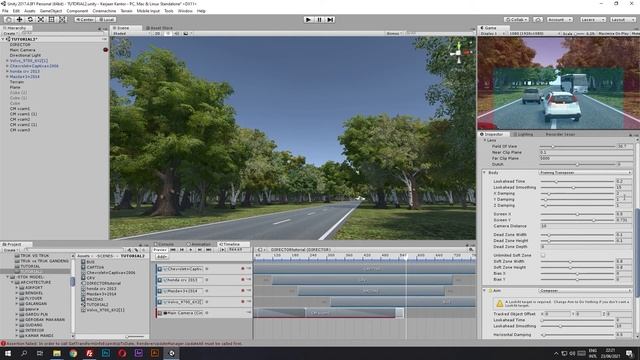Viewport: 640px width, 360px height.
Task: Toggle scene audio icon
Action: [176, 33]
